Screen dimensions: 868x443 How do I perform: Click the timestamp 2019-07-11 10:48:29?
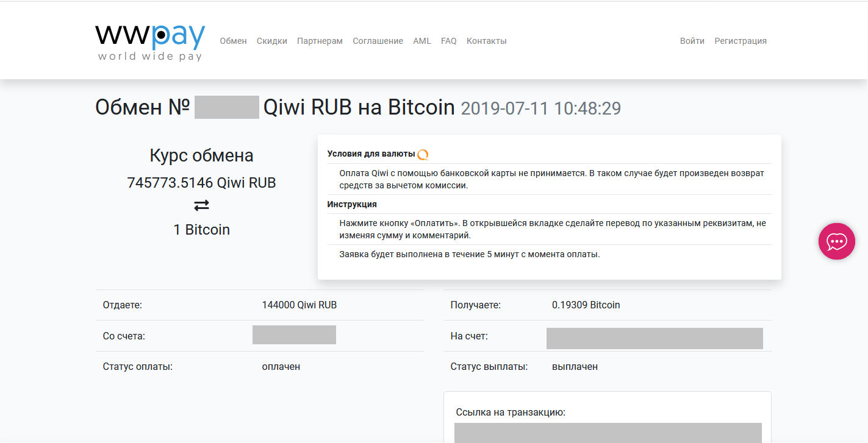click(541, 108)
